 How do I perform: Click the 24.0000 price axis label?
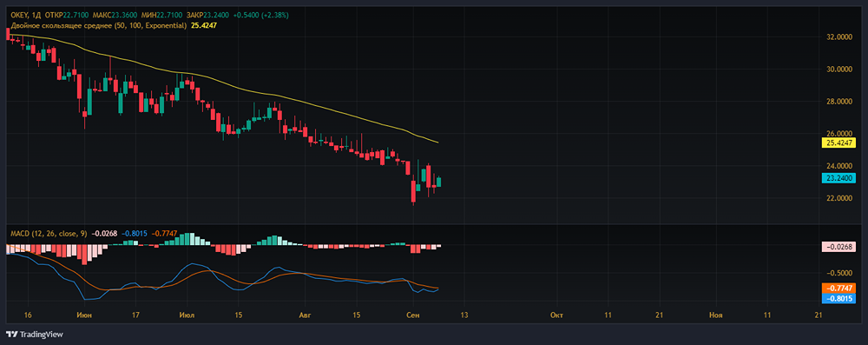tap(839, 166)
